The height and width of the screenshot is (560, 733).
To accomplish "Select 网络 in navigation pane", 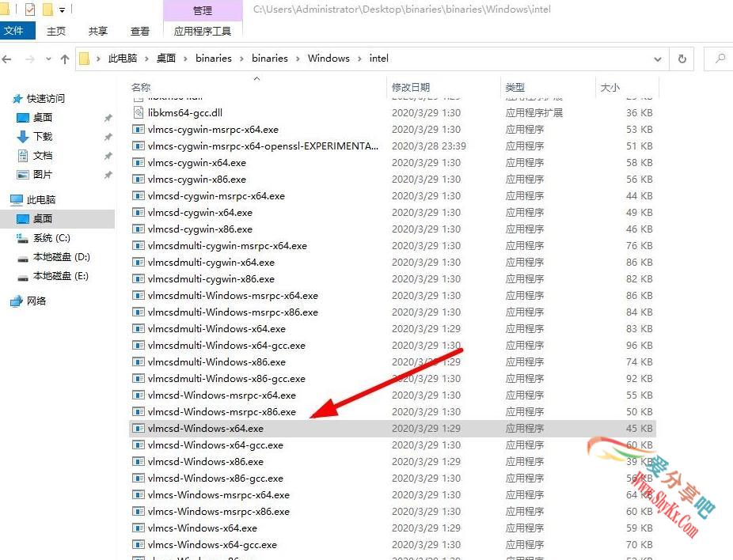I will point(36,301).
